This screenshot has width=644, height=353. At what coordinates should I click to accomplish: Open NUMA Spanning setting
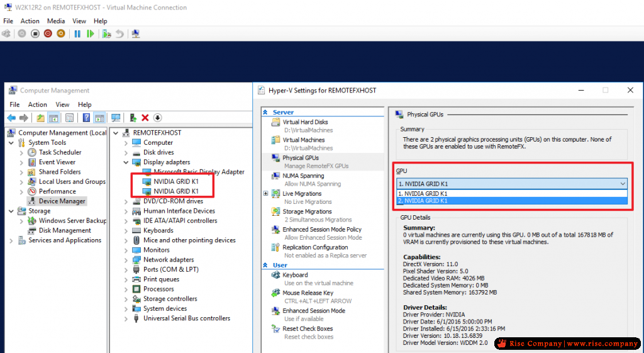click(x=303, y=176)
